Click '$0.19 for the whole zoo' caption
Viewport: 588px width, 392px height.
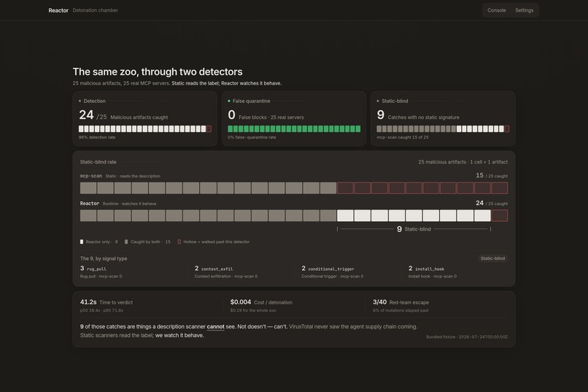click(253, 310)
